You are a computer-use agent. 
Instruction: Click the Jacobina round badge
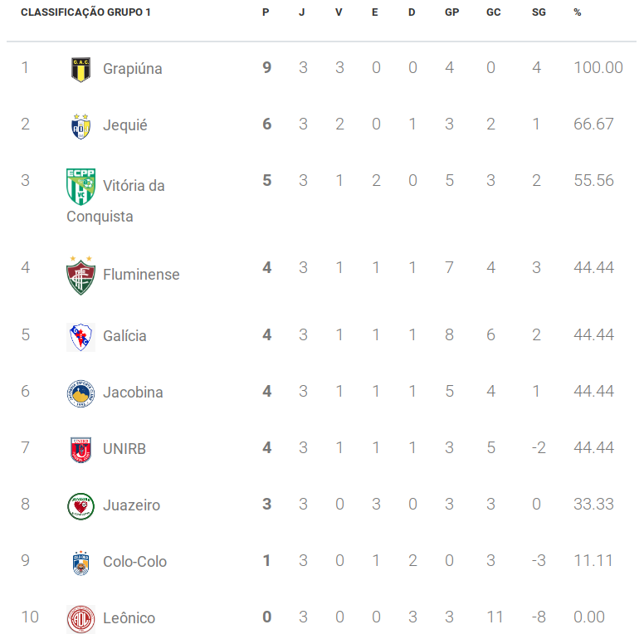coord(80,393)
